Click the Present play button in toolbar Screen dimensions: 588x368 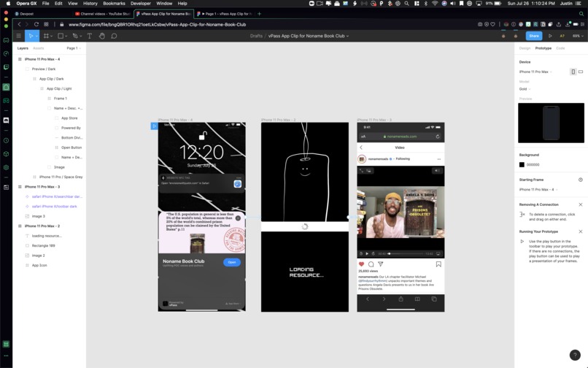click(x=550, y=36)
